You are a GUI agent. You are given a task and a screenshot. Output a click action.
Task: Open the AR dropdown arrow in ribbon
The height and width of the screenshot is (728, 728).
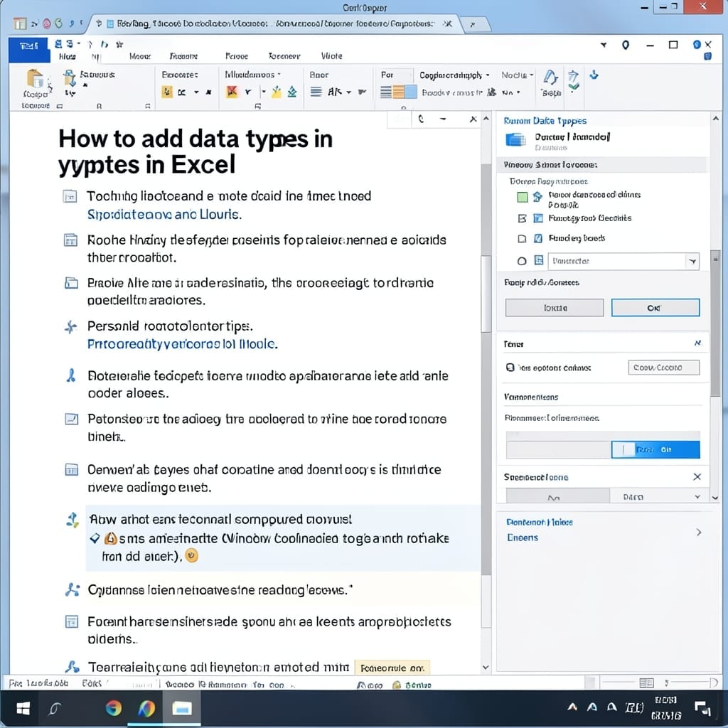coord(348,92)
